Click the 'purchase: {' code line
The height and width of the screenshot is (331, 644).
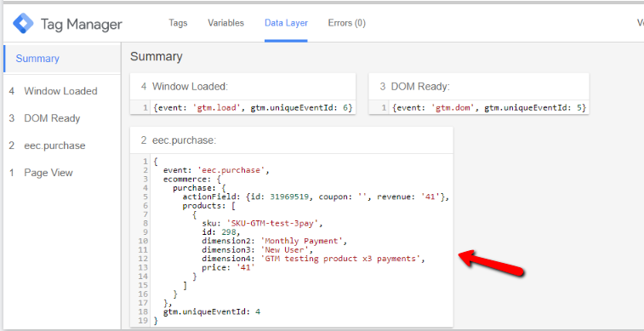click(199, 188)
